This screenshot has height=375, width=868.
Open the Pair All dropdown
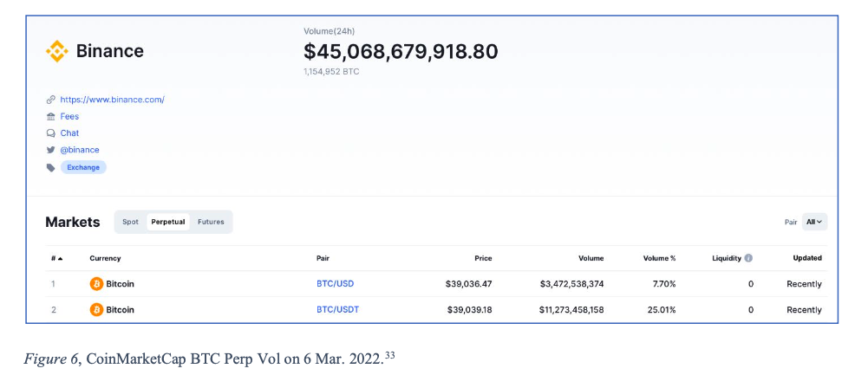814,222
